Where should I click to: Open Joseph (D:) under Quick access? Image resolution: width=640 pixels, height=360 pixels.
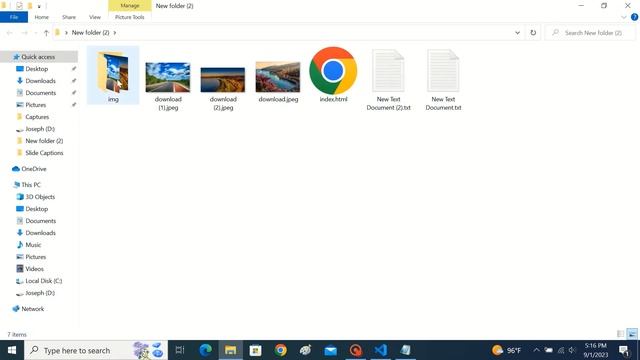(x=40, y=129)
